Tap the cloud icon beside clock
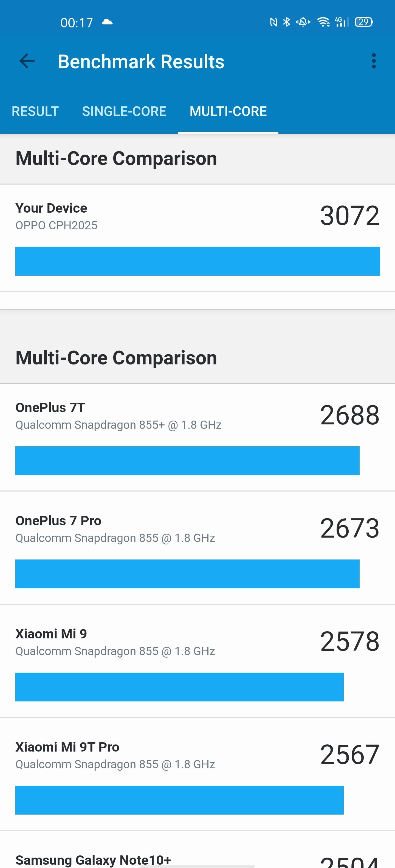This screenshot has width=395, height=868. pyautogui.click(x=107, y=22)
